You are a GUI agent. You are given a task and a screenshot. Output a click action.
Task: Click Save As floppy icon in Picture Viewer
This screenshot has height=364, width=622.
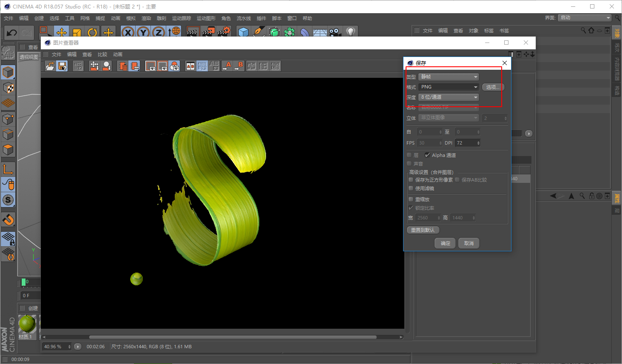pyautogui.click(x=62, y=66)
